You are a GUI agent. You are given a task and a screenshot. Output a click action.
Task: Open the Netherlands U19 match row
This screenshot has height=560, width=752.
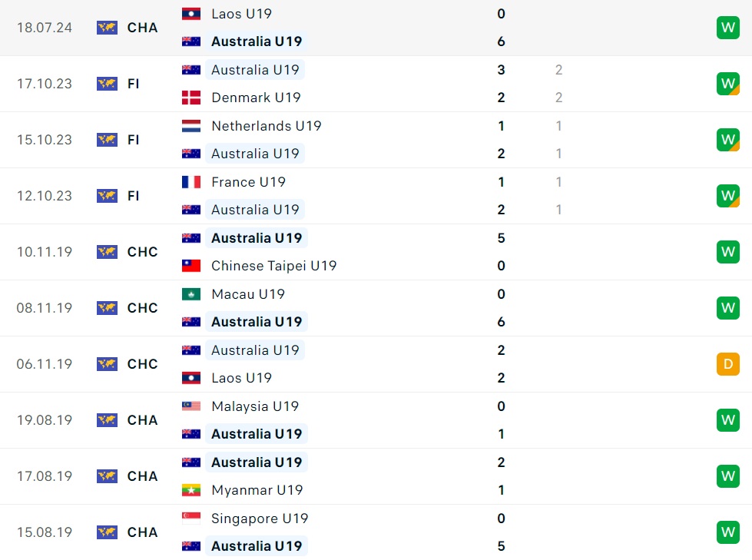pyautogui.click(x=265, y=125)
